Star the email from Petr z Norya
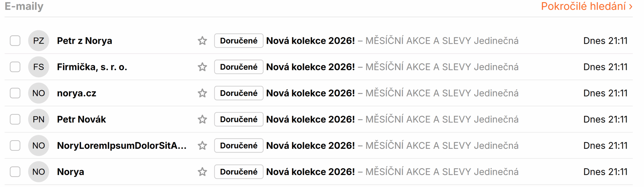Image resolution: width=644 pixels, height=187 pixels. [202, 41]
